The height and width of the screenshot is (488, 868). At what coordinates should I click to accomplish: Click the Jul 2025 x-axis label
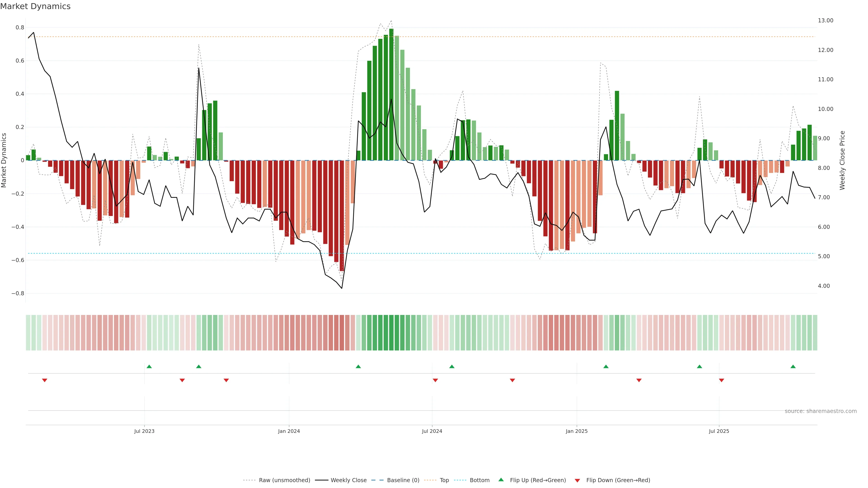tap(719, 431)
